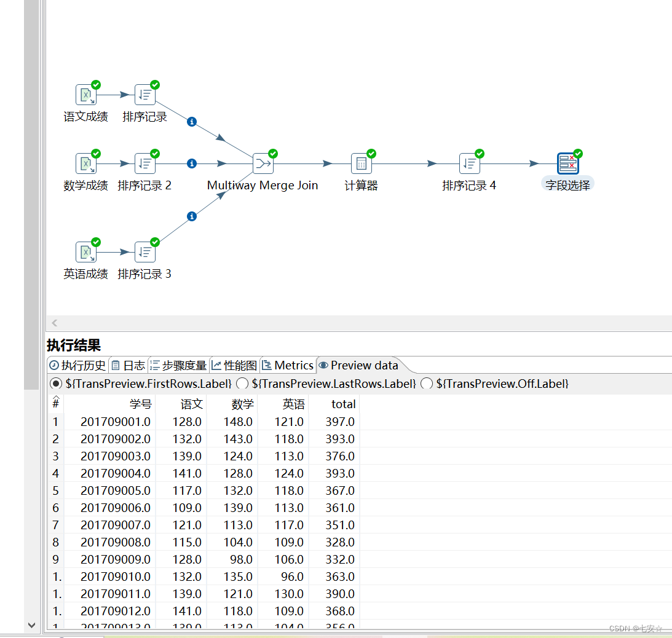Choose the ${TransPreview.LastRows.Label} option
Image resolution: width=672 pixels, height=638 pixels.
(x=242, y=384)
